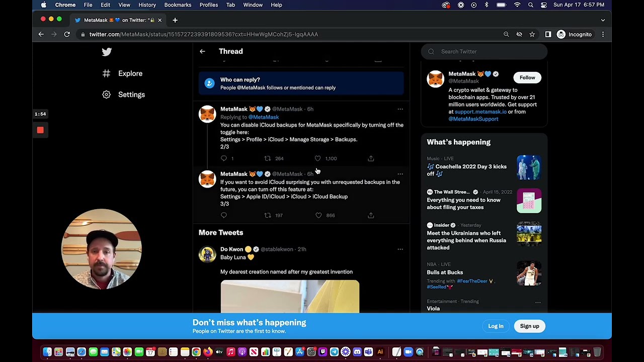Click the Incognito profile indicator

(x=575, y=34)
